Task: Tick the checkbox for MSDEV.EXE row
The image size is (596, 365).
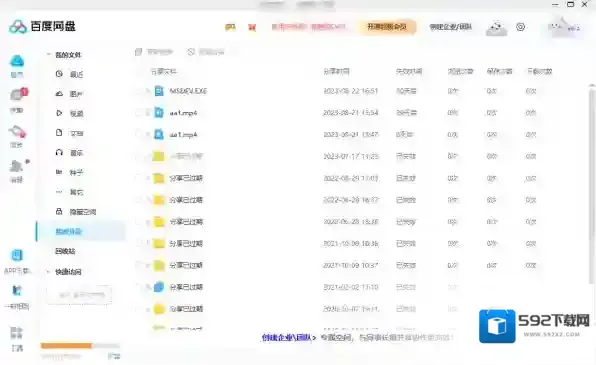Action: 139,91
